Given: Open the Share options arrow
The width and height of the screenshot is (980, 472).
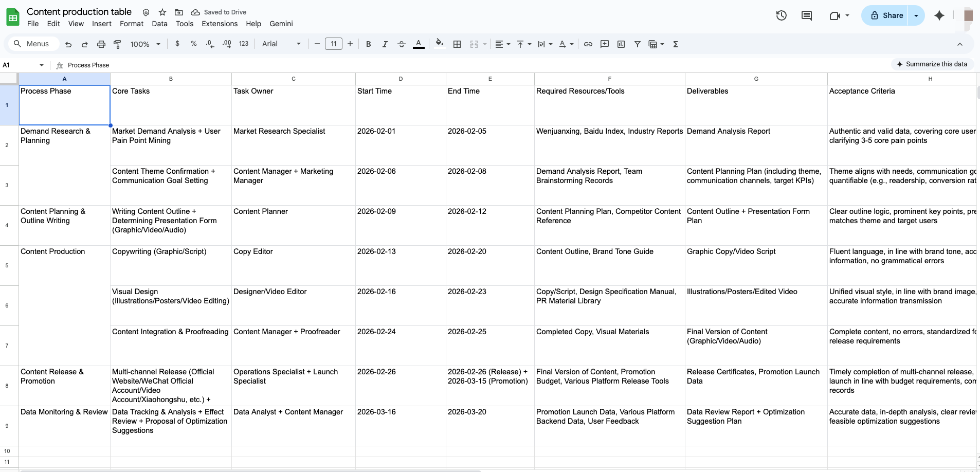Looking at the screenshot, I should [x=916, y=15].
